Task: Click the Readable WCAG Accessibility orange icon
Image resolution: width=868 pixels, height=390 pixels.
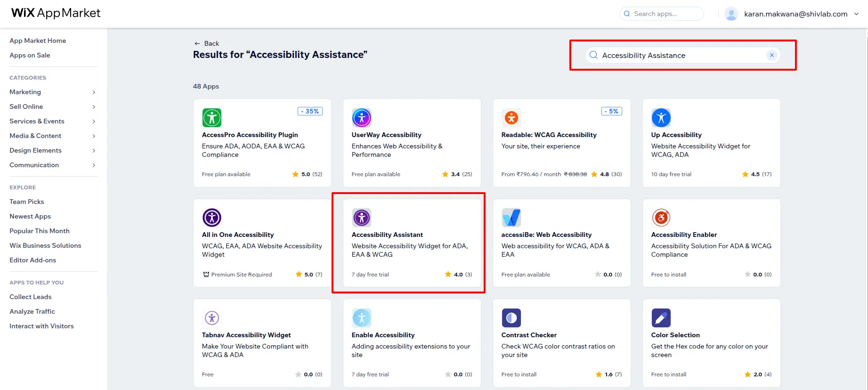Action: click(x=511, y=118)
